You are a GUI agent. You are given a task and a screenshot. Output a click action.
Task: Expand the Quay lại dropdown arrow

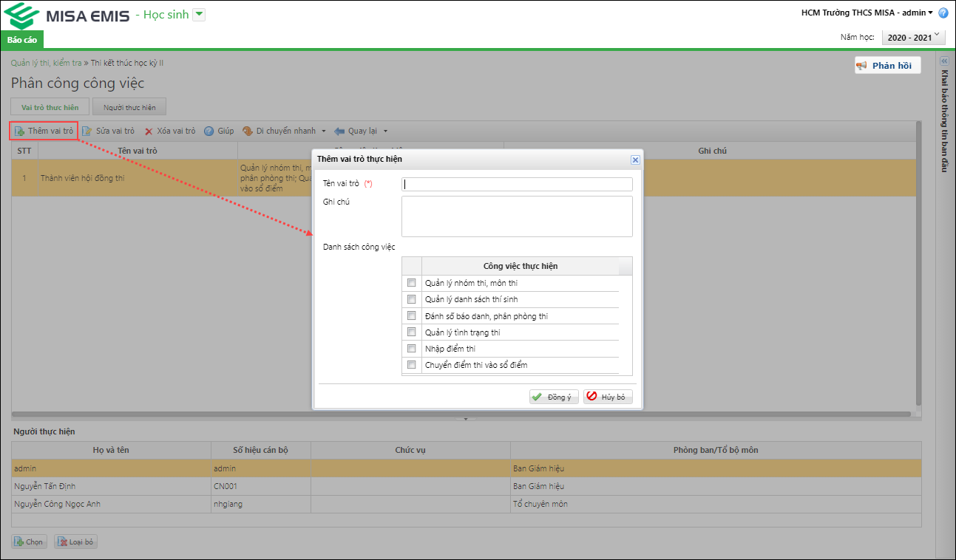385,132
